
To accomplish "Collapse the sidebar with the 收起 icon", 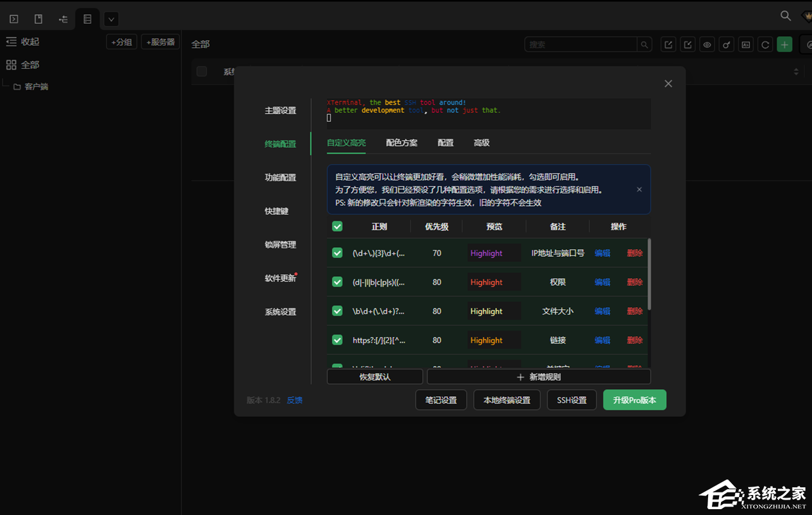I will click(11, 41).
